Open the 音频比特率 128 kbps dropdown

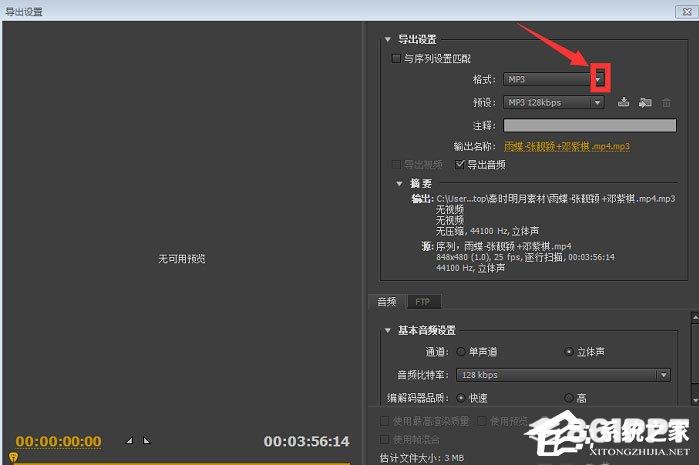coord(563,375)
